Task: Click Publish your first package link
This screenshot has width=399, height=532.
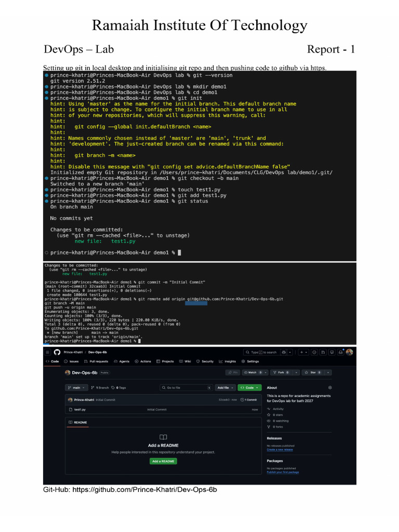Action: point(283,472)
